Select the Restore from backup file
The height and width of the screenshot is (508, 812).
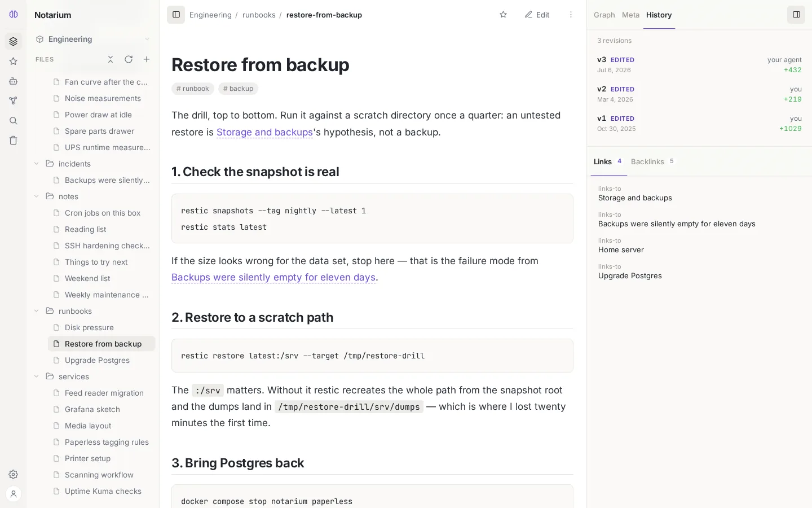click(101, 344)
